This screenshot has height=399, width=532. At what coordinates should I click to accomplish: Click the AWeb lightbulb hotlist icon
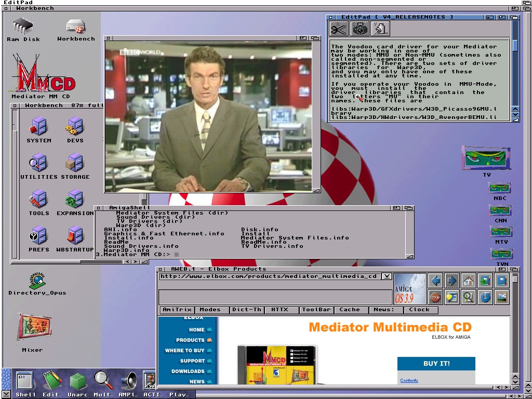(452, 297)
